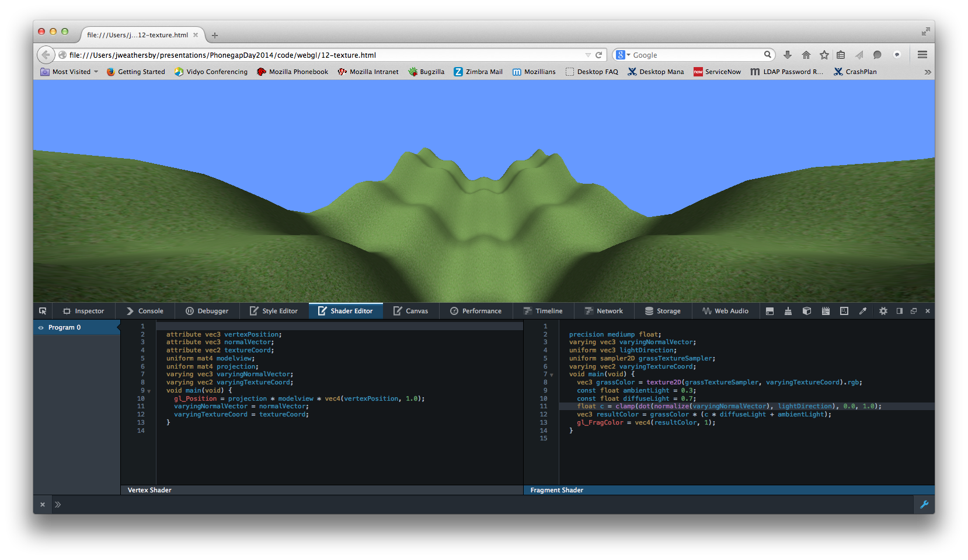Image resolution: width=968 pixels, height=560 pixels.
Task: Toggle the split console toolbar icon
Action: [x=769, y=311]
